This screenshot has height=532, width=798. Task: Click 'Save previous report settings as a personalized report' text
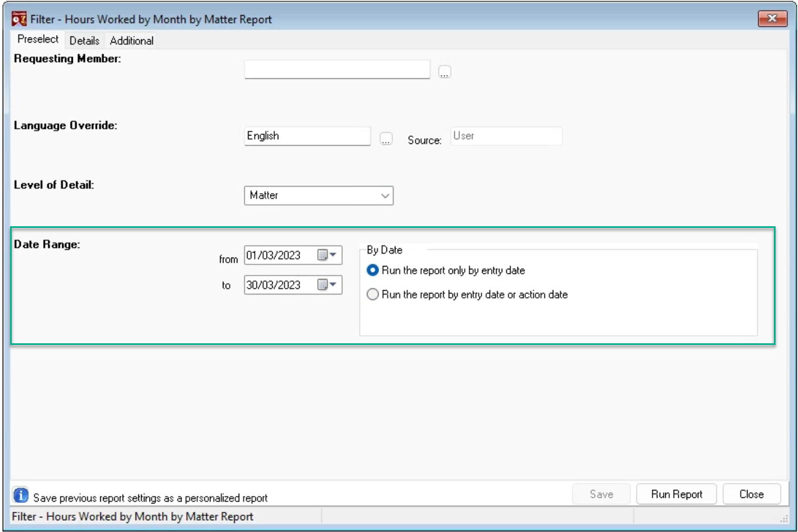coord(151,498)
